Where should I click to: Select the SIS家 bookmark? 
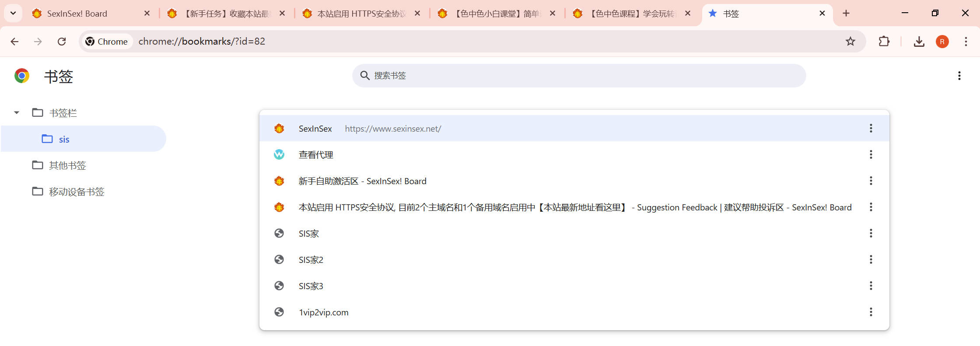574,233
